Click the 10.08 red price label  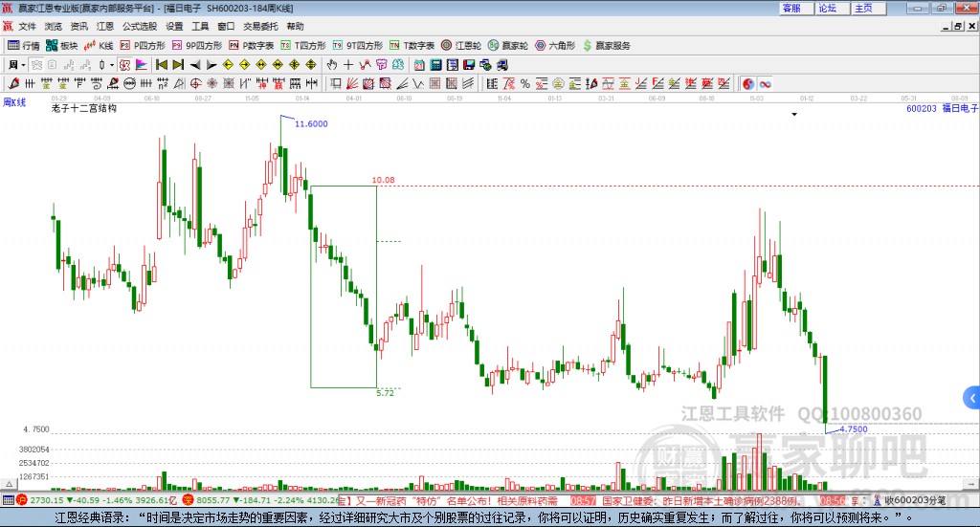(383, 180)
